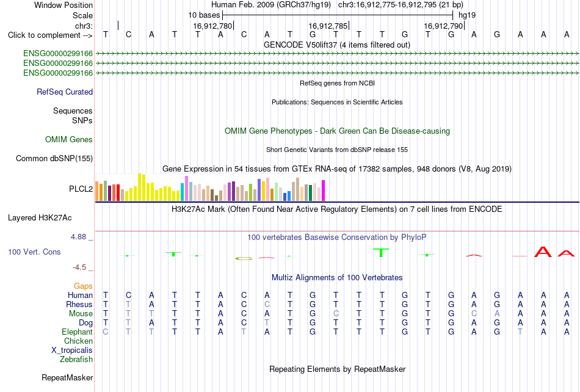Select the Zebrafish alignment row label
The height and width of the screenshot is (392, 580).
[76, 359]
